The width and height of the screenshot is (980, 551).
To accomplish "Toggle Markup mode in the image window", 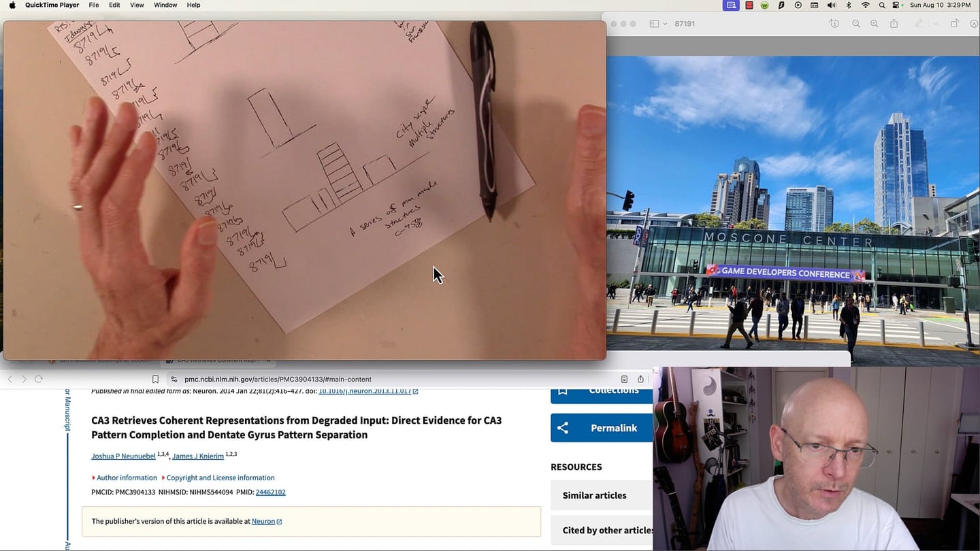I will 919,23.
